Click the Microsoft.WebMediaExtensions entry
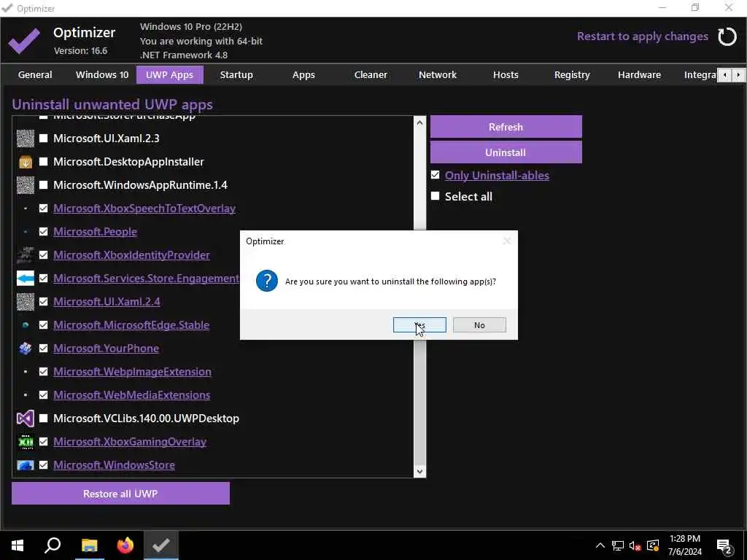 [x=131, y=395]
